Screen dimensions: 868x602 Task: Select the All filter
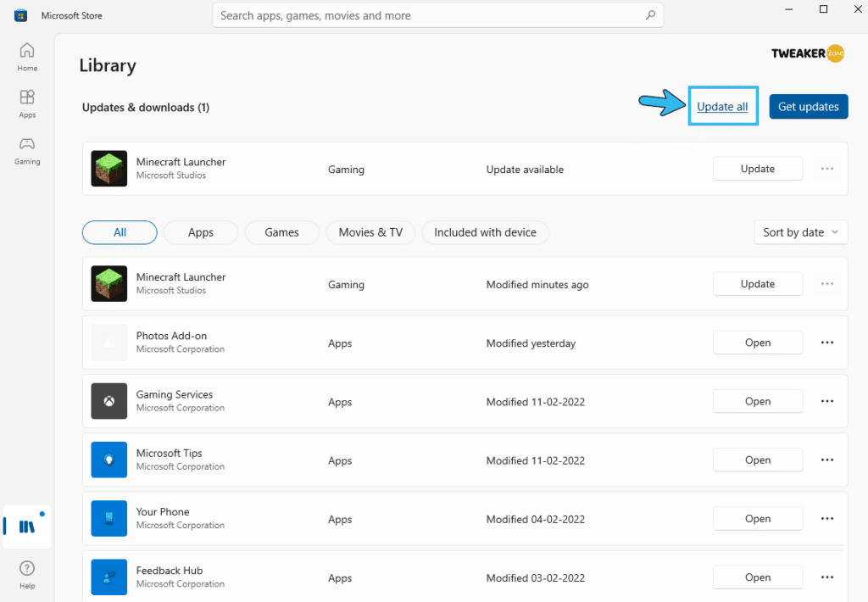(x=120, y=232)
